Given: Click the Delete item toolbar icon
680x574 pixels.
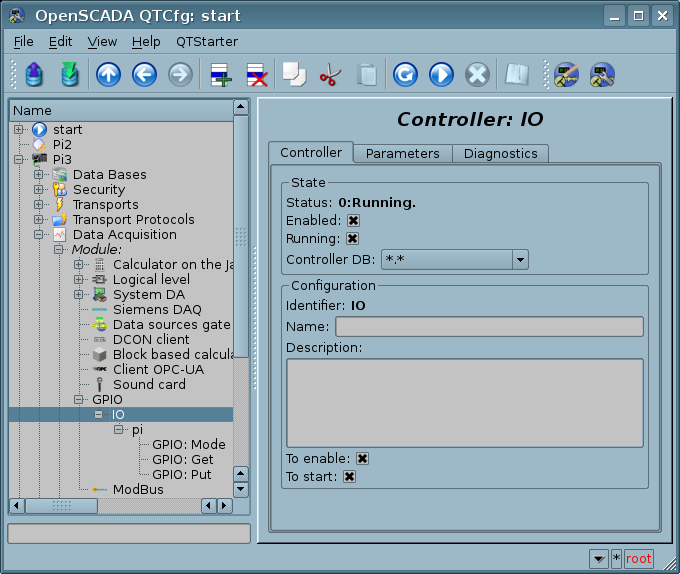Looking at the screenshot, I should [x=256, y=75].
